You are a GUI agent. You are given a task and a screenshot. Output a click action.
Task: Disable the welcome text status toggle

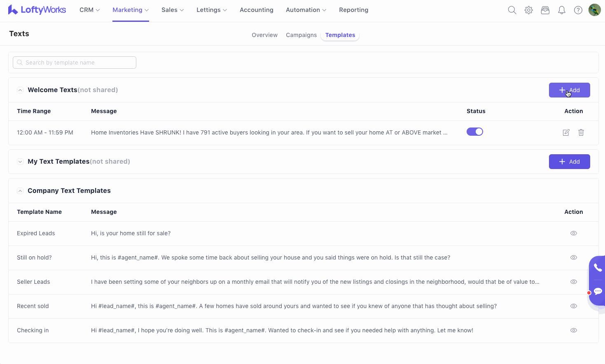click(x=475, y=132)
